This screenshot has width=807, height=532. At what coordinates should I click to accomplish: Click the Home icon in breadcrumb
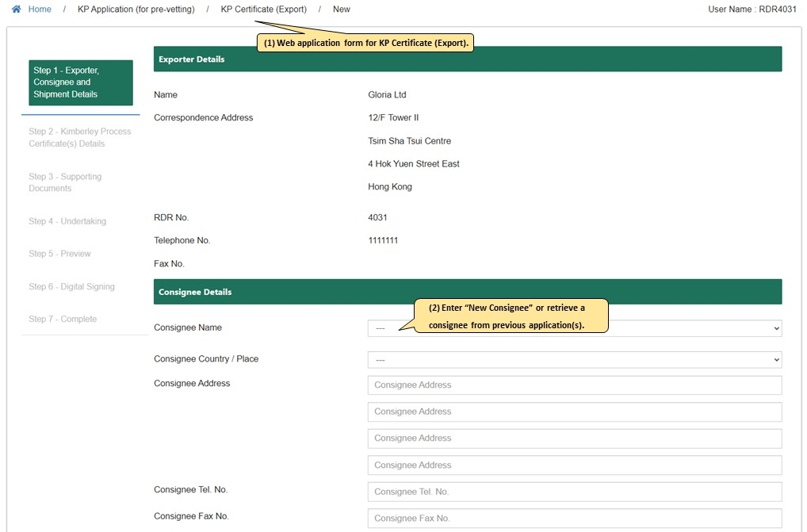pyautogui.click(x=17, y=10)
